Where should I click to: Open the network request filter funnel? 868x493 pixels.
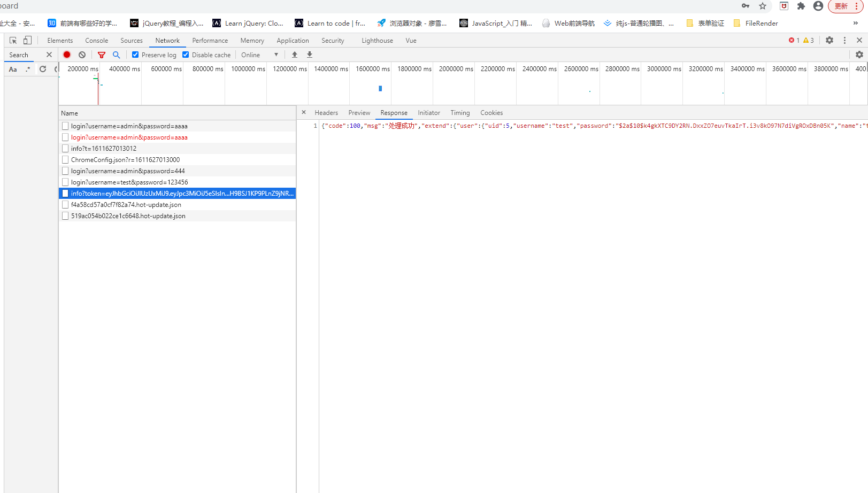tap(101, 55)
